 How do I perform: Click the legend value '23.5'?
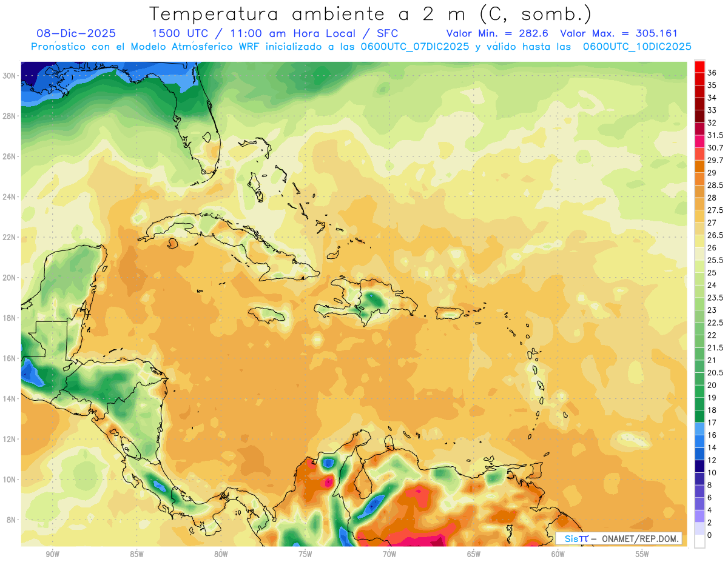click(x=715, y=298)
